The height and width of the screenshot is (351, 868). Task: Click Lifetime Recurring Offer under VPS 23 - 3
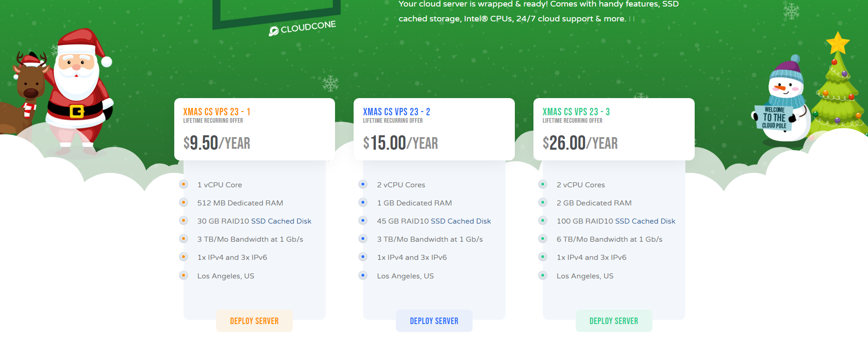pos(572,121)
